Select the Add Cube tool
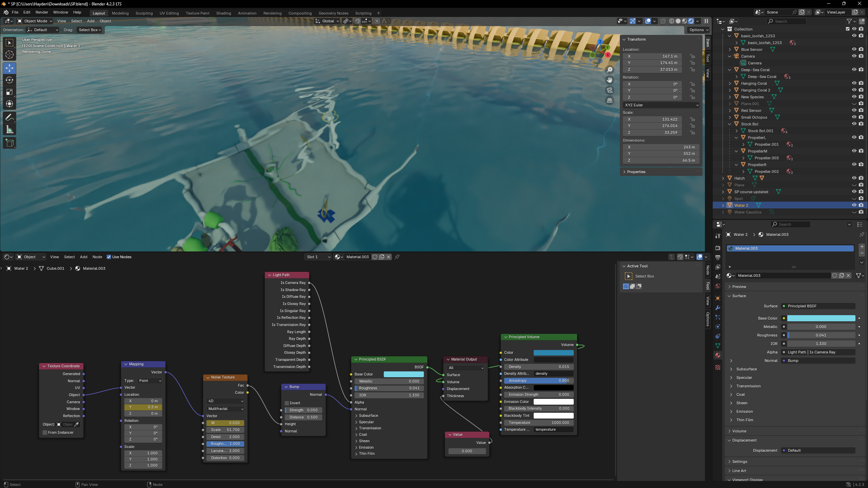 click(x=9, y=143)
